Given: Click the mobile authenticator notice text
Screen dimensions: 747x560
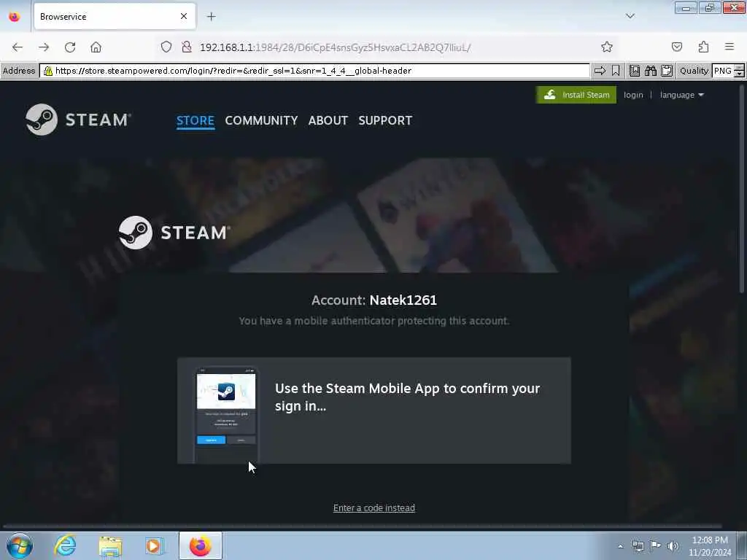Looking at the screenshot, I should 374,321.
